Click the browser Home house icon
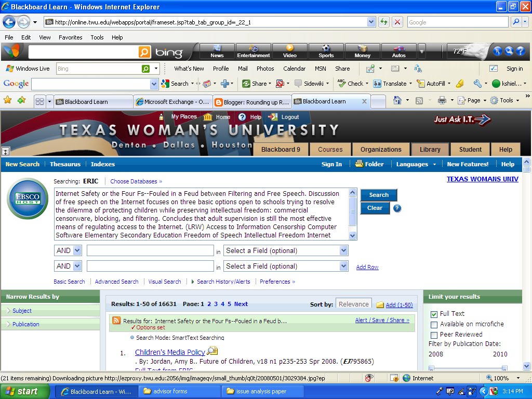The image size is (532, 399). coord(397,100)
